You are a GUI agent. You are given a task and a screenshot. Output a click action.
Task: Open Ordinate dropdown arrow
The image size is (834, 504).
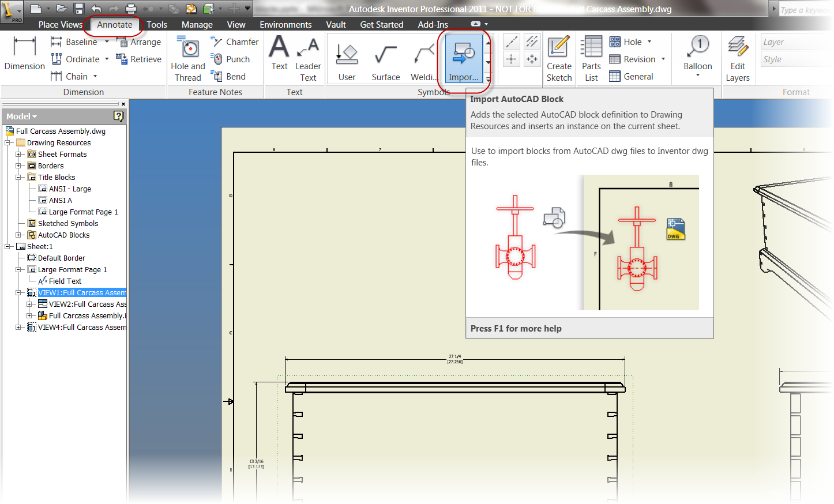tap(107, 59)
